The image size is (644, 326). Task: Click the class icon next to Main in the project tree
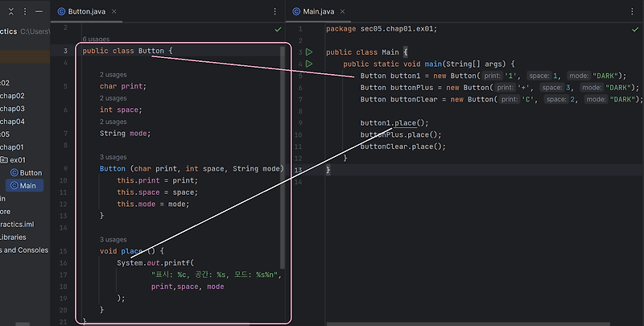click(14, 186)
